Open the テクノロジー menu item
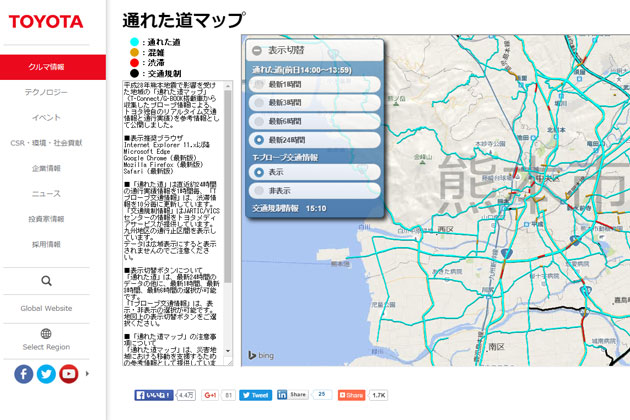 point(46,92)
